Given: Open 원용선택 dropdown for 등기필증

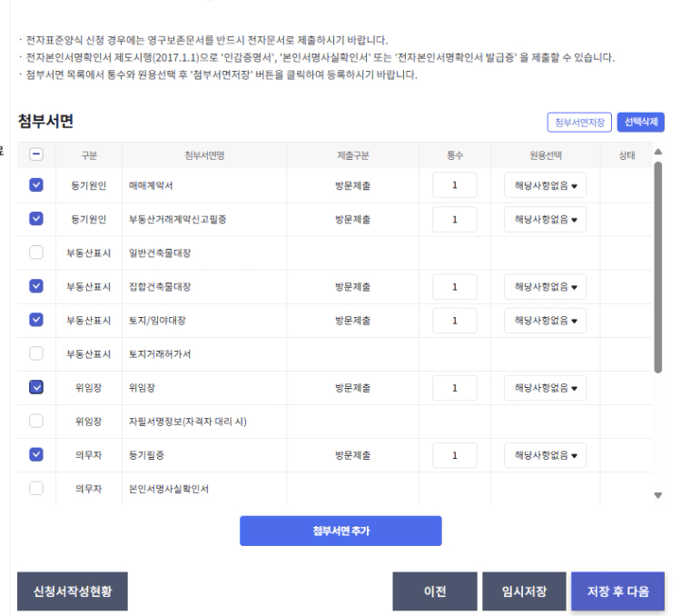Looking at the screenshot, I should (545, 455).
